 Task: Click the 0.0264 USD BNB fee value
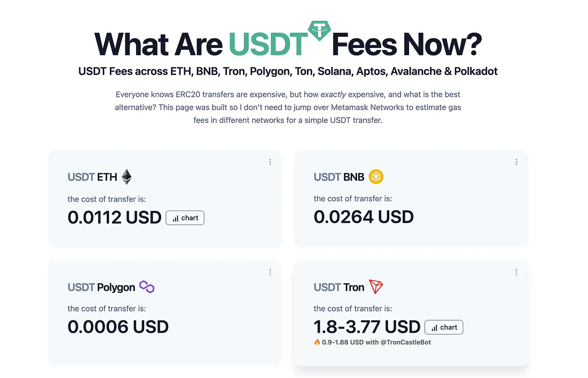tap(363, 217)
